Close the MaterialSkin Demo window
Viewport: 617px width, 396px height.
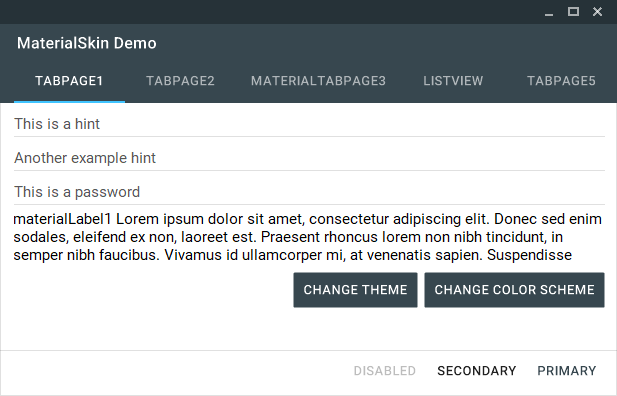[597, 12]
